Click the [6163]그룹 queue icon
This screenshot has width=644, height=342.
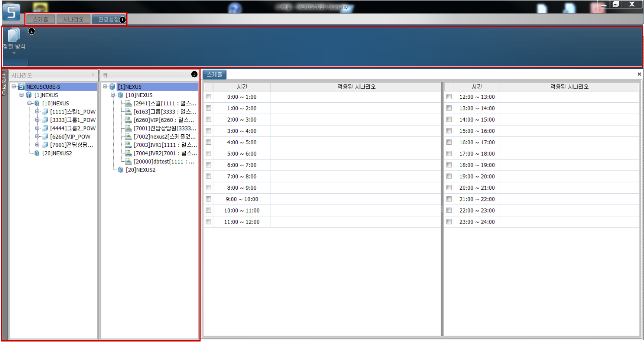tap(128, 111)
